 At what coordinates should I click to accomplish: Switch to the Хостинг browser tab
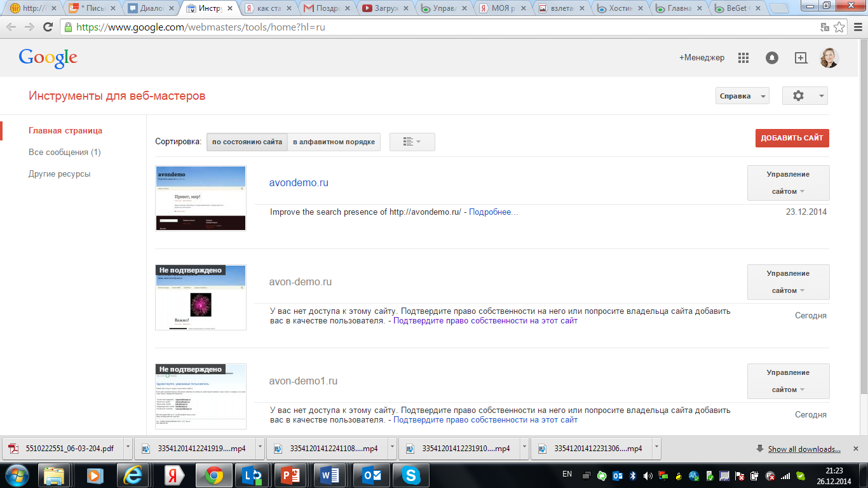click(621, 9)
